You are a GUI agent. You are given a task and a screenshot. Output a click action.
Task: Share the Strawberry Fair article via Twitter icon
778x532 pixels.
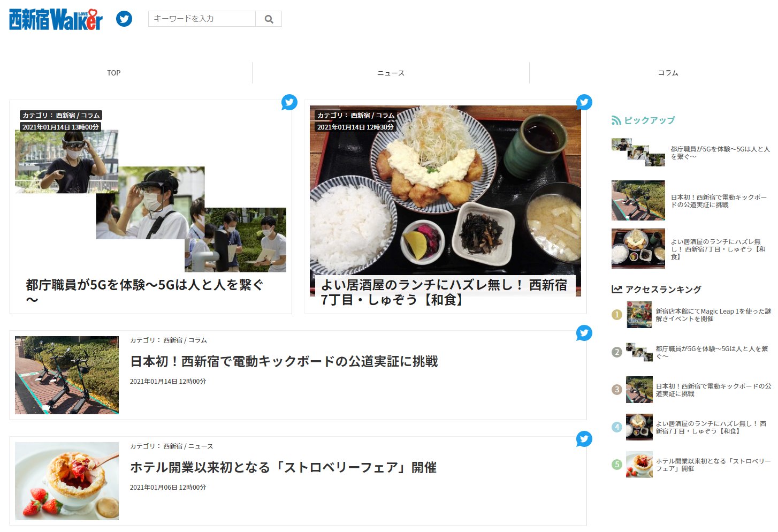point(584,439)
